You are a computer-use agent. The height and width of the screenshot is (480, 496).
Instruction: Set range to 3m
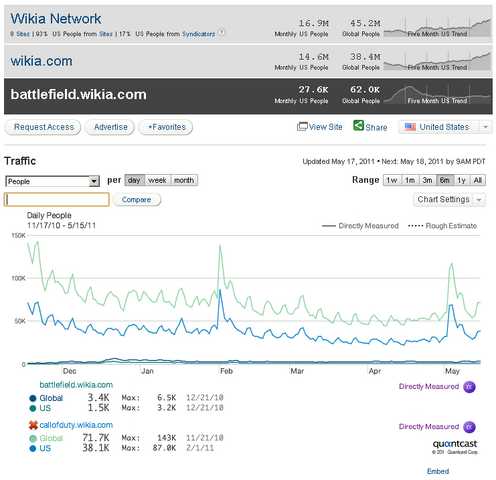(427, 180)
